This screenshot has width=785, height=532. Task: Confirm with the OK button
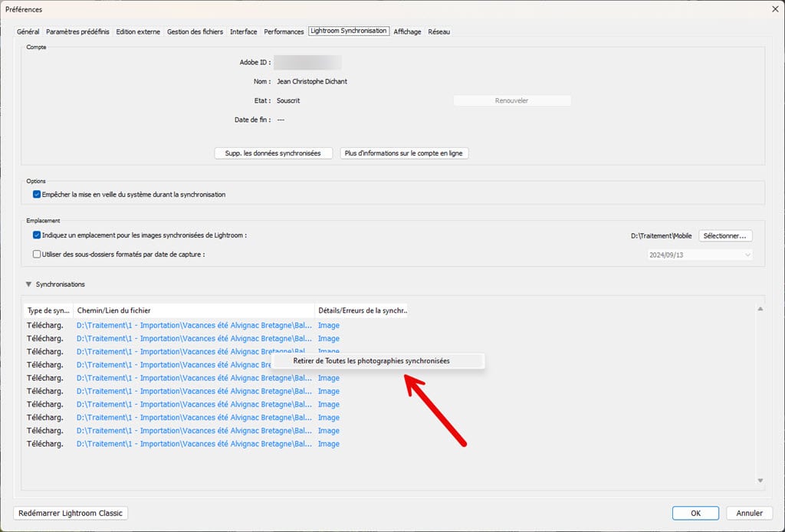695,513
